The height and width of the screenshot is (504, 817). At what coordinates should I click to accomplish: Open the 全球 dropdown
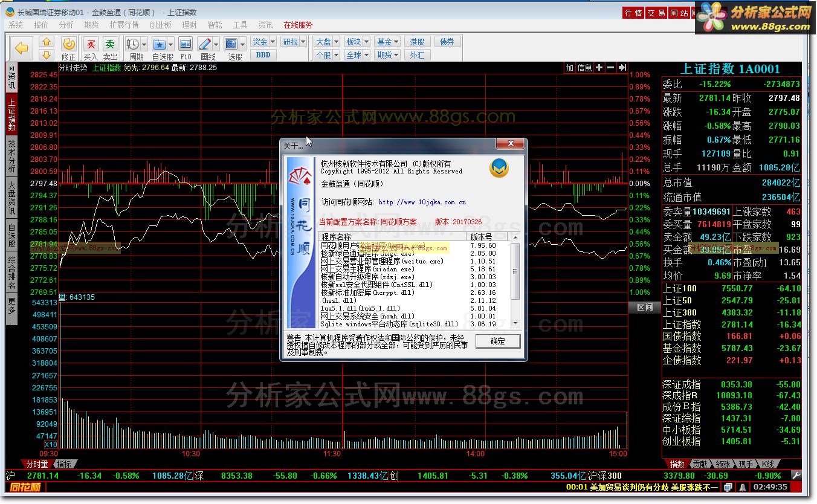click(357, 55)
